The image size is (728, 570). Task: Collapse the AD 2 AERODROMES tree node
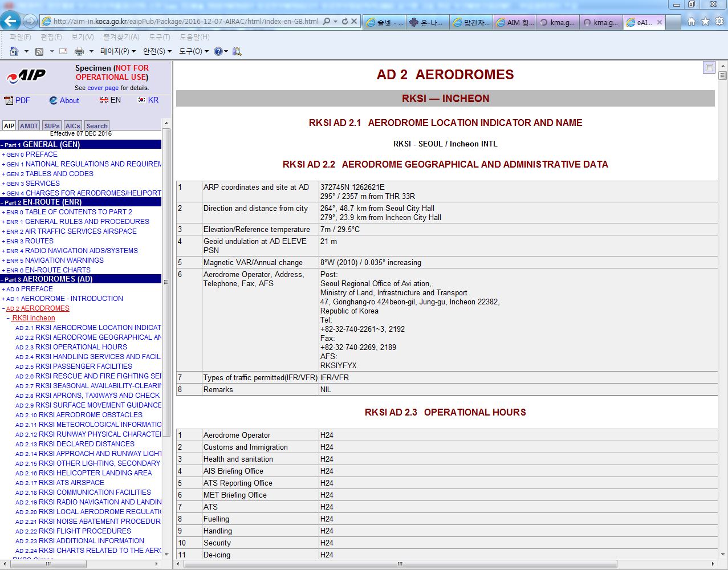3,309
